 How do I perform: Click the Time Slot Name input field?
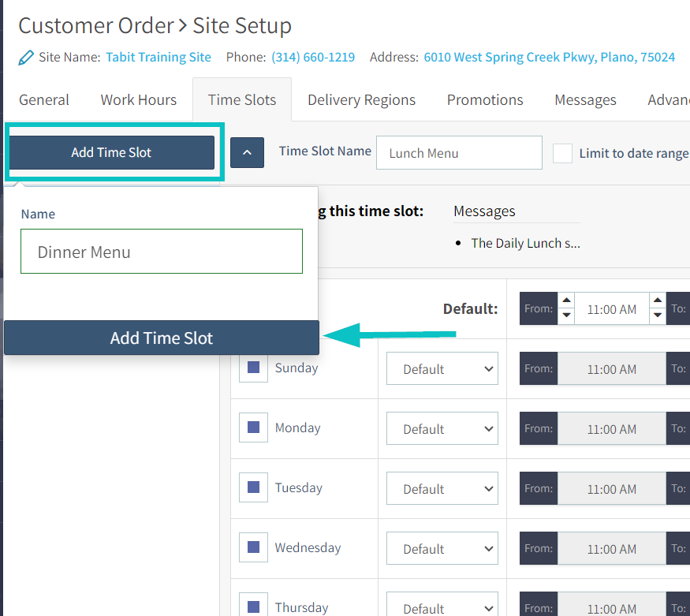(x=459, y=153)
